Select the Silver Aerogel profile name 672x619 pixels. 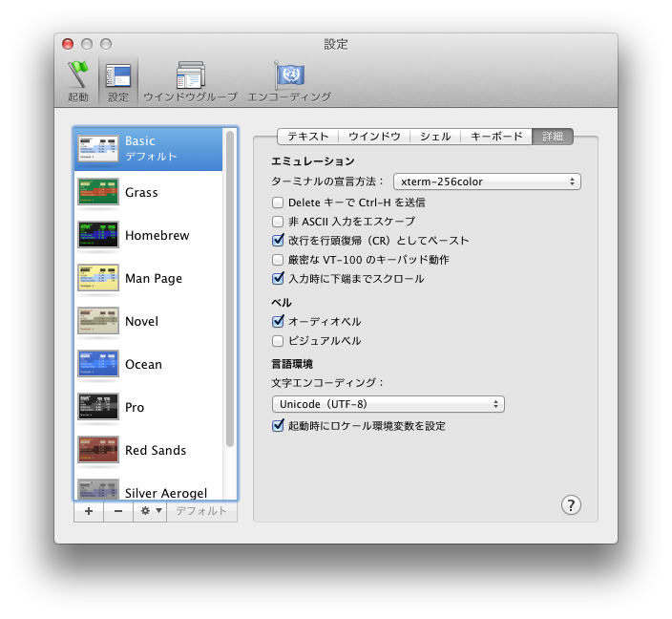point(166,493)
